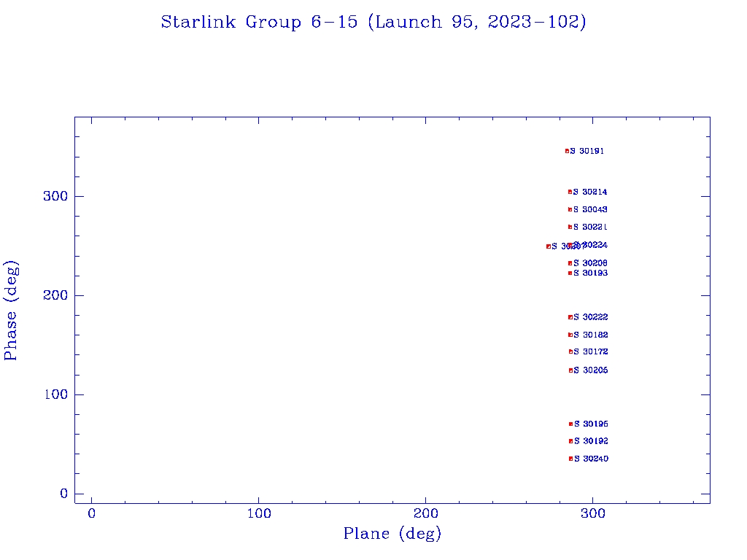Click the red marker for S 30191
This screenshot has width=747, height=560.
(567, 151)
